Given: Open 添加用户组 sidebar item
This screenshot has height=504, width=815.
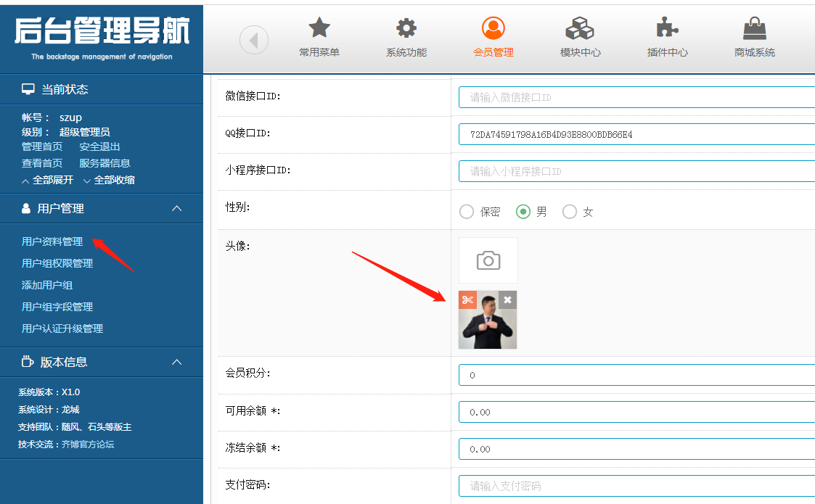Looking at the screenshot, I should 47,285.
